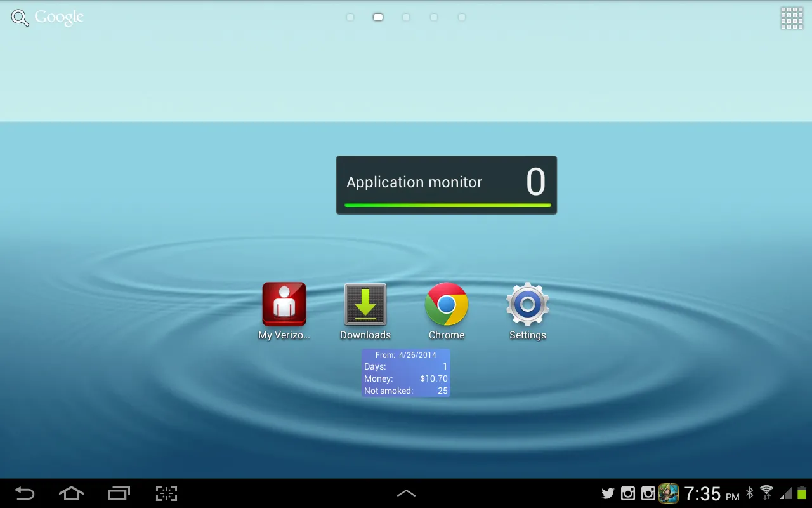Tap the Wi-Fi status icon
812x508 pixels.
[x=766, y=493]
